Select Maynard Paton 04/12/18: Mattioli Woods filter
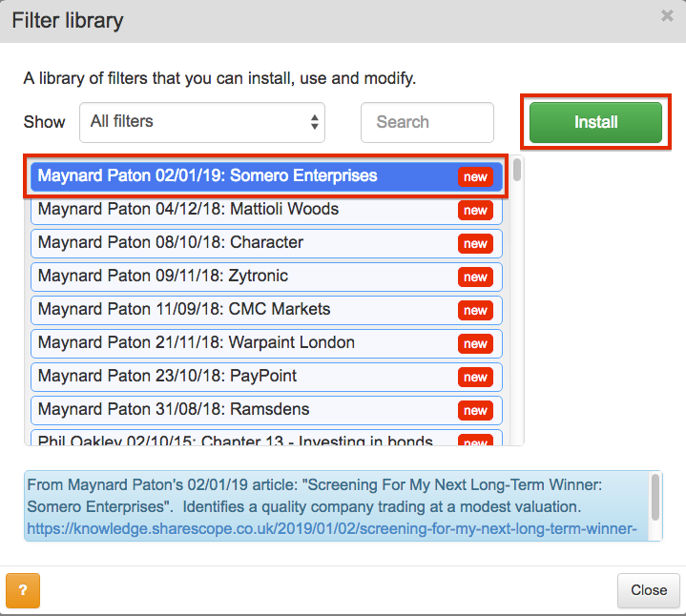686x616 pixels. [x=266, y=210]
